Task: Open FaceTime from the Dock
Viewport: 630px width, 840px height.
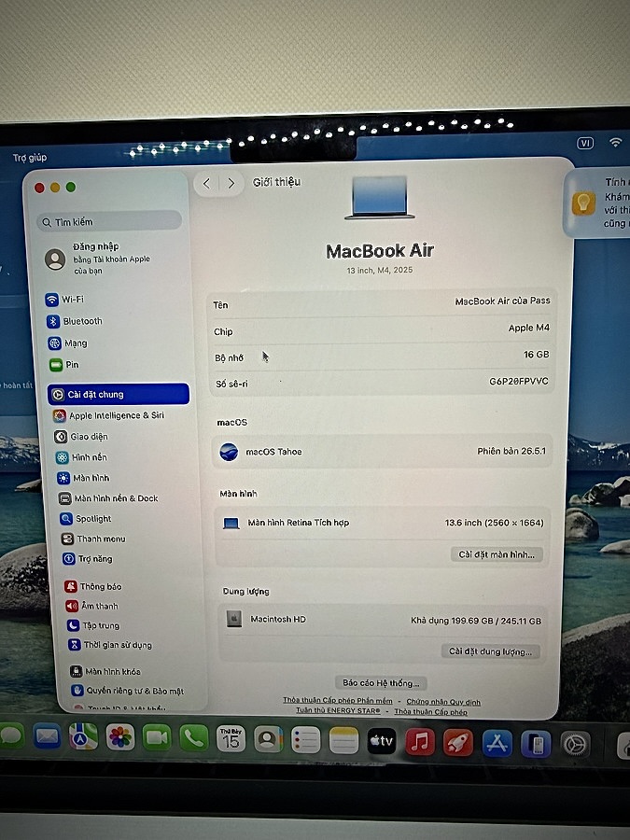Action: 157,738
